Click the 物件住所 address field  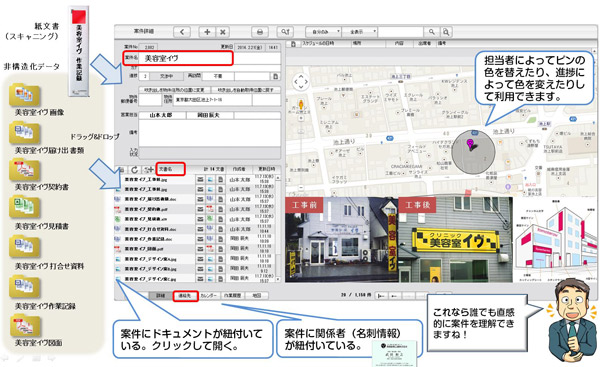point(212,99)
